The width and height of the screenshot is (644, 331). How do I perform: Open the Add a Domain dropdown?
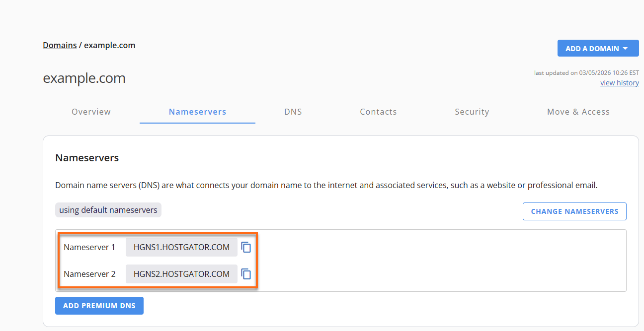598,49
